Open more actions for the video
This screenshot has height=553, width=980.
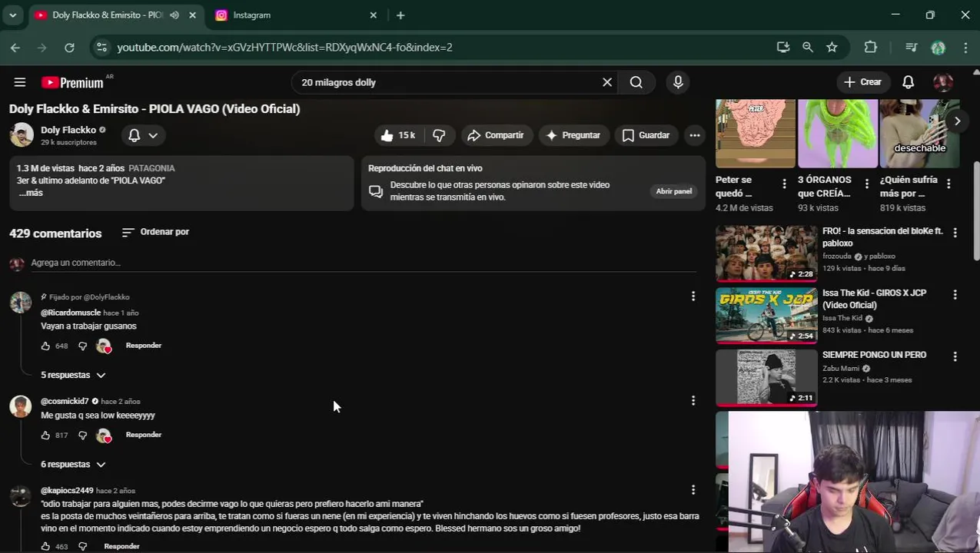[695, 135]
